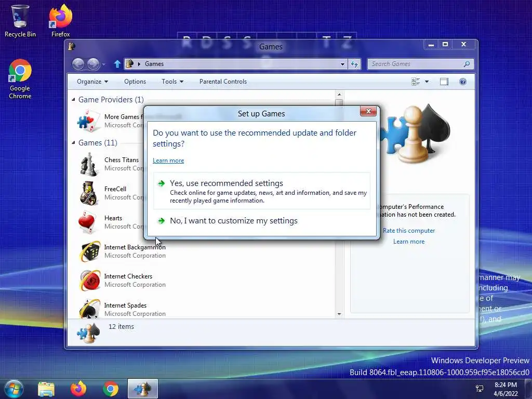This screenshot has width=532, height=399.
Task: Open Parental Controls
Action: (223, 82)
